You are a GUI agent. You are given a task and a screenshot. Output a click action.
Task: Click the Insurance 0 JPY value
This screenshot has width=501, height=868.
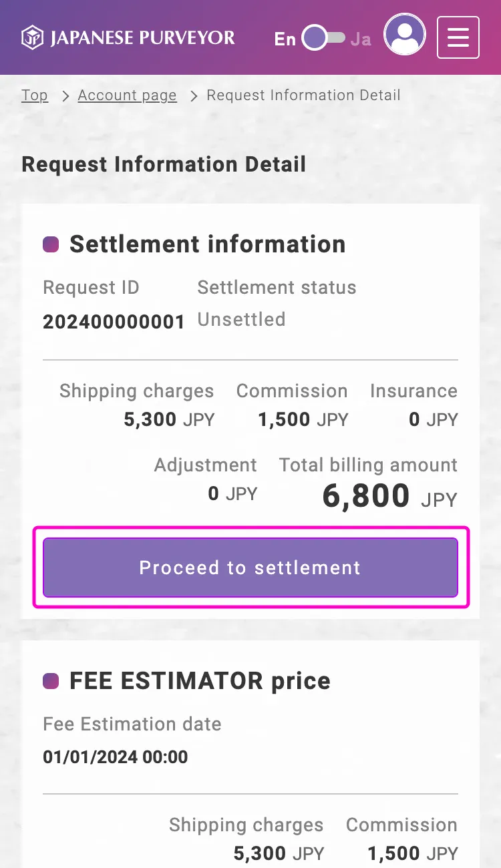coord(433,420)
